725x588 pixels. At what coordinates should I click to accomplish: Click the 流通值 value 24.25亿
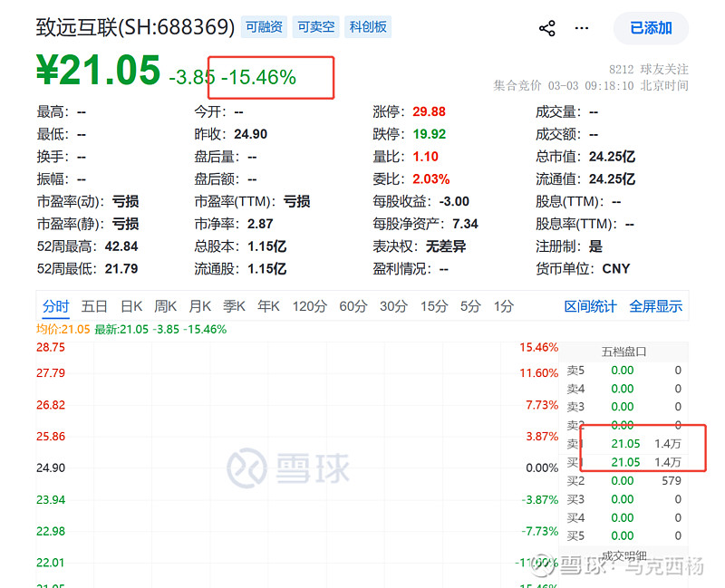pos(612,178)
